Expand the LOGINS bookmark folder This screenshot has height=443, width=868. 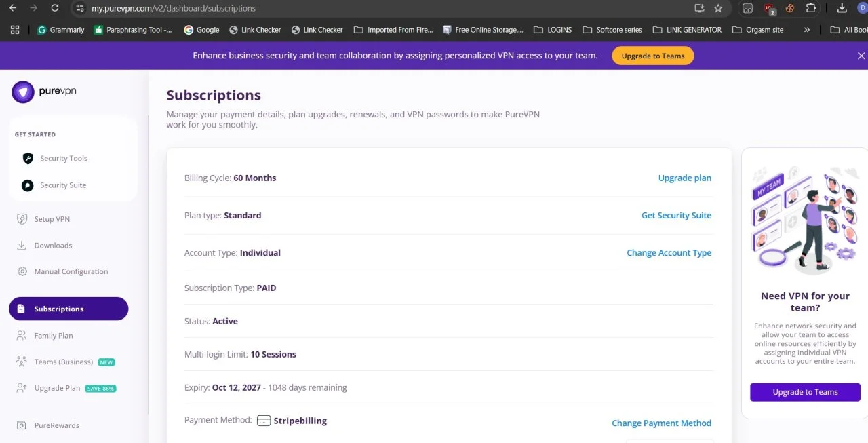(x=553, y=30)
